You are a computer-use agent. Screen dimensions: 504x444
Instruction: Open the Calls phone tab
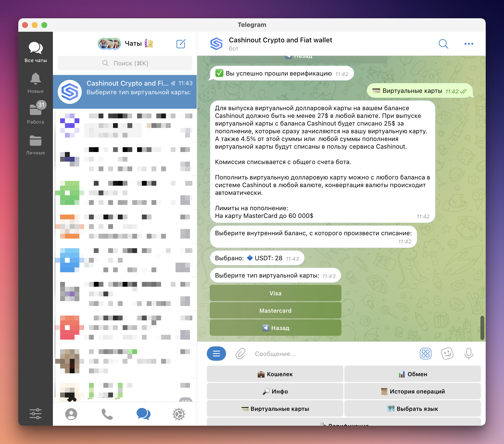(x=107, y=414)
